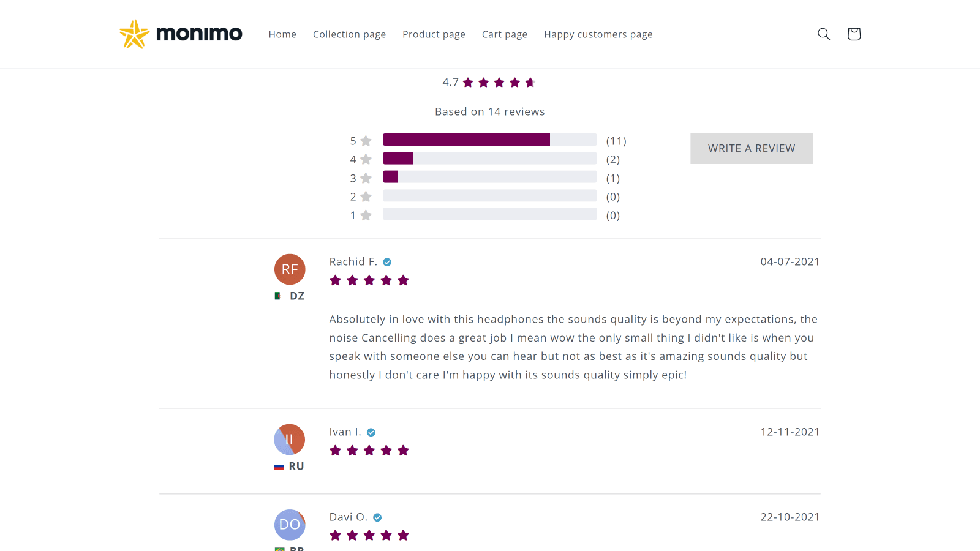Click Rachid F.'s avatar circle
The image size is (980, 551).
pyautogui.click(x=289, y=269)
